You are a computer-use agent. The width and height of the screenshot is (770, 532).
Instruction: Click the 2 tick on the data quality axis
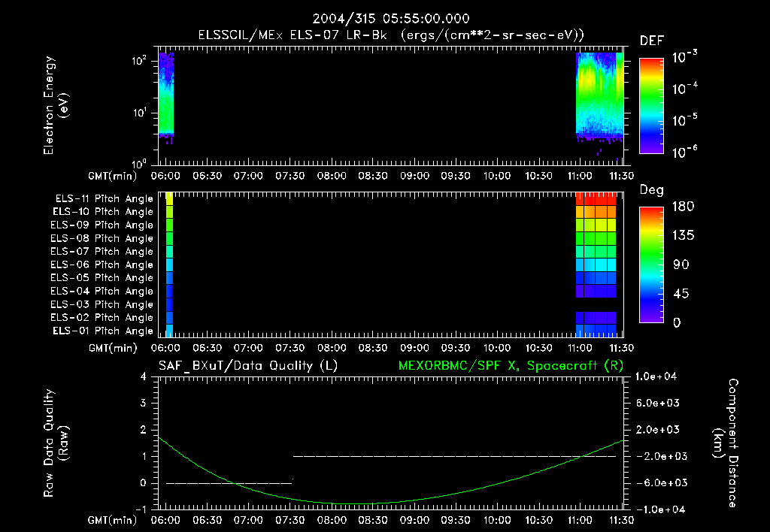coord(144,430)
